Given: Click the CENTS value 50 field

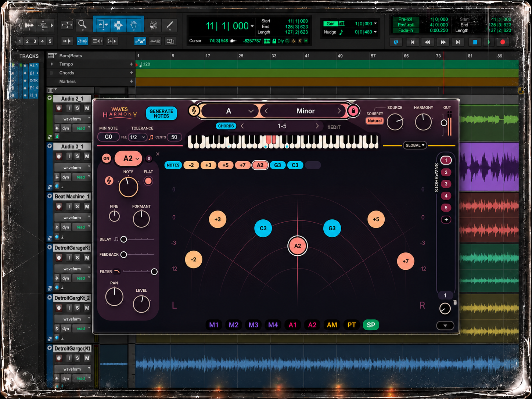Looking at the screenshot, I should click(174, 137).
